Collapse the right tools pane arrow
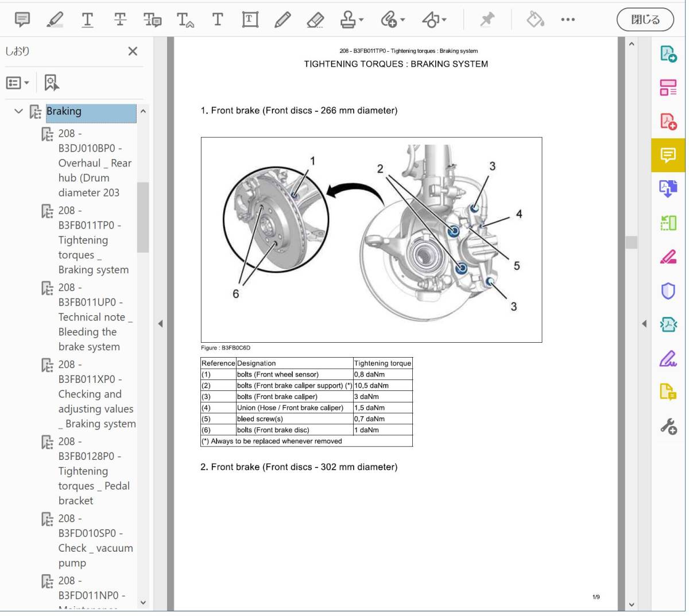 644,324
